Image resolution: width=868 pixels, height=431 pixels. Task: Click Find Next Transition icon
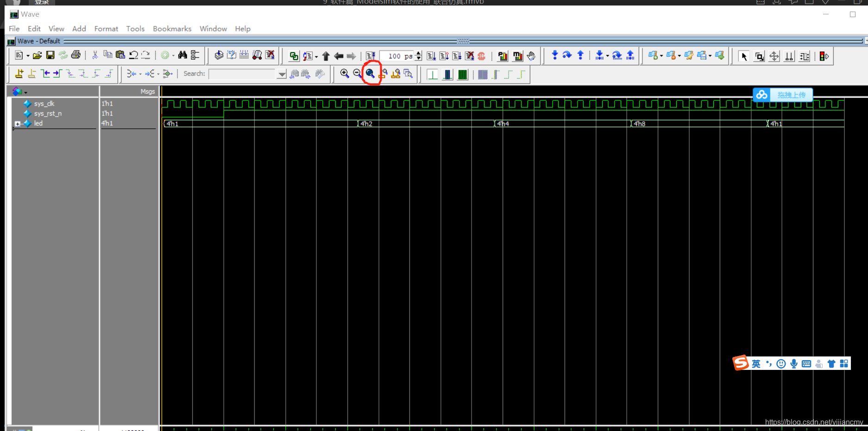[57, 74]
